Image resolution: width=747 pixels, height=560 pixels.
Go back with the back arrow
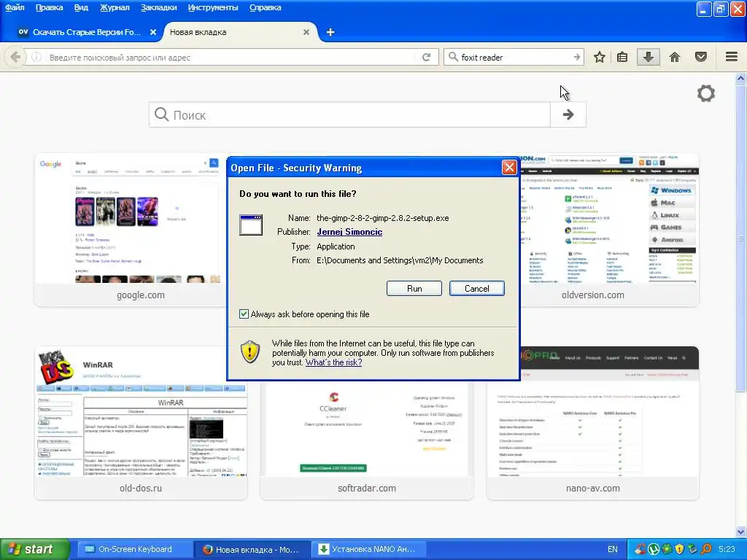(15, 57)
